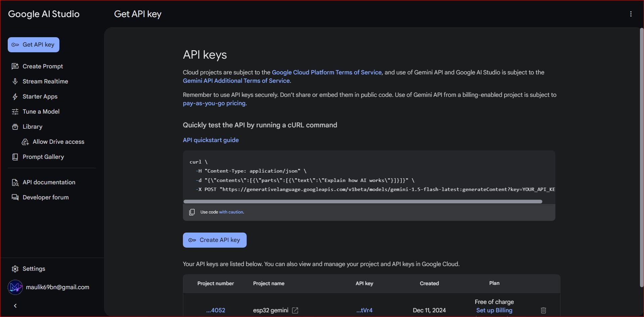
Task: Collapse the sidebar with the chevron arrow
Action: pos(15,306)
